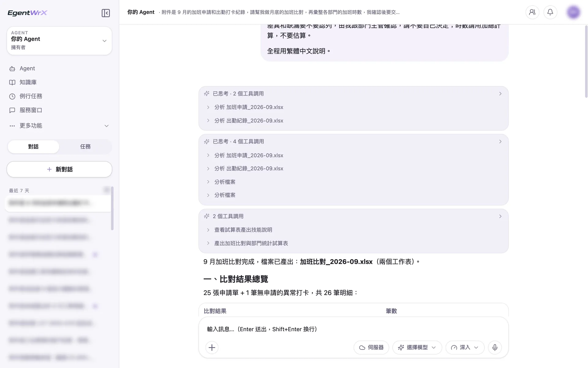Screen dimensions: 588x368
Task: Click the sparkle icon beside 2 個工具調用
Action: point(207,216)
